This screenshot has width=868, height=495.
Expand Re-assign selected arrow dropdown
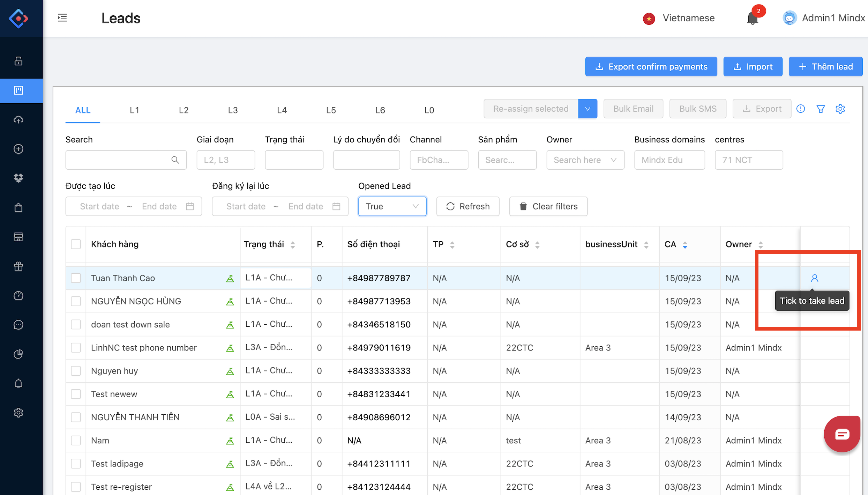pyautogui.click(x=588, y=109)
